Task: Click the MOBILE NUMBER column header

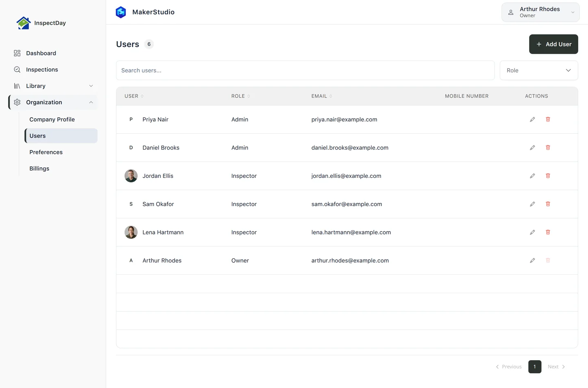Action: pos(467,96)
